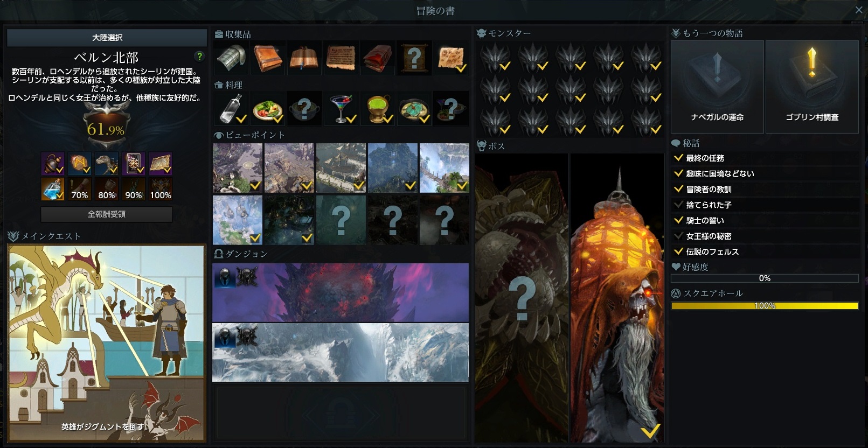Select the checked map scroll collectible
Screen dimensions: 868x448
pyautogui.click(x=451, y=58)
